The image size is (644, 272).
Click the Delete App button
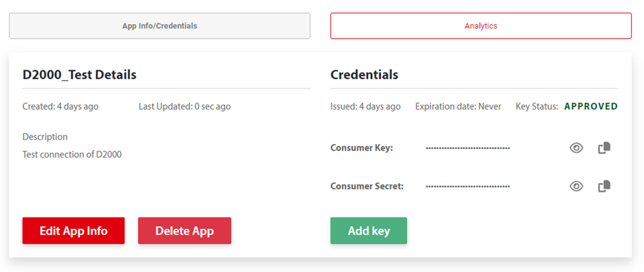pos(184,231)
